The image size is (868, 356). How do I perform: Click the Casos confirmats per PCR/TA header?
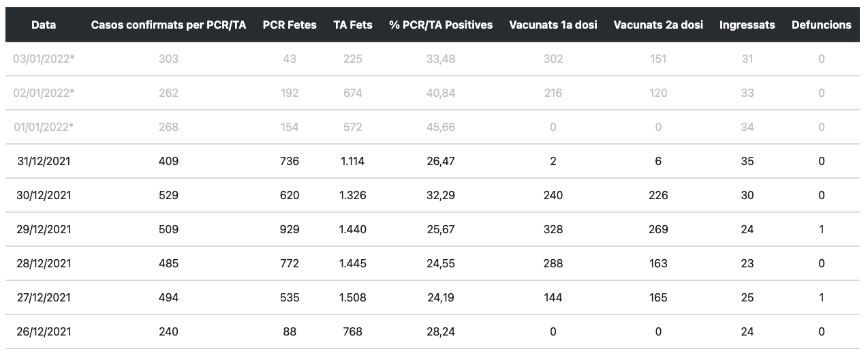pos(168,25)
